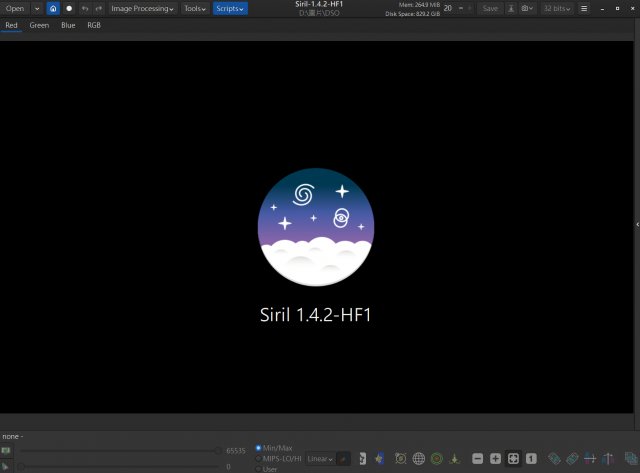Decrease the thread count with minus
The height and width of the screenshot is (473, 640).
[461, 8]
